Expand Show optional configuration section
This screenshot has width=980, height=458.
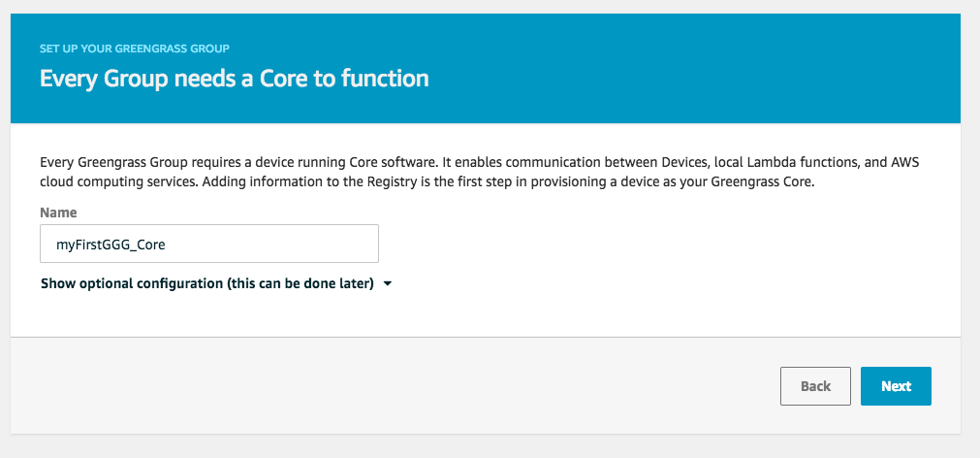tap(206, 284)
